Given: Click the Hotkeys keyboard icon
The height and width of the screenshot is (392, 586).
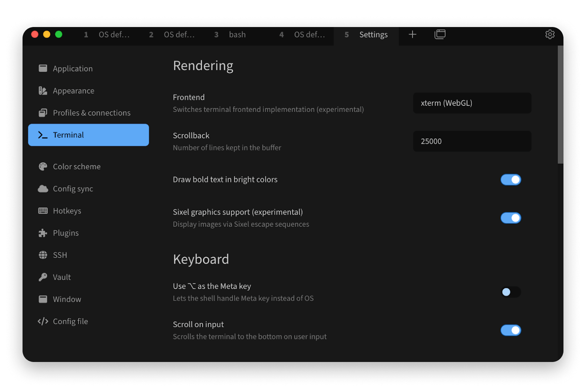Looking at the screenshot, I should click(43, 211).
